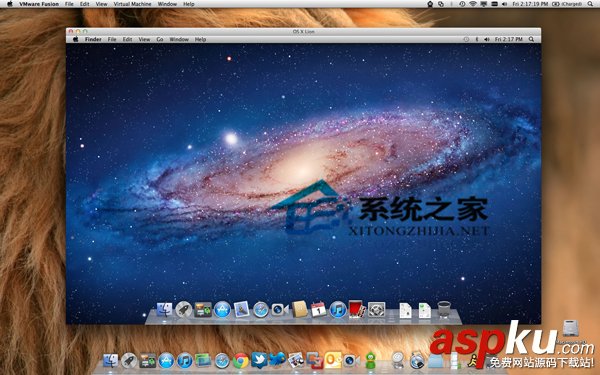The width and height of the screenshot is (600, 375).
Task: Open guest Go menu inside VM window
Action: (x=160, y=39)
